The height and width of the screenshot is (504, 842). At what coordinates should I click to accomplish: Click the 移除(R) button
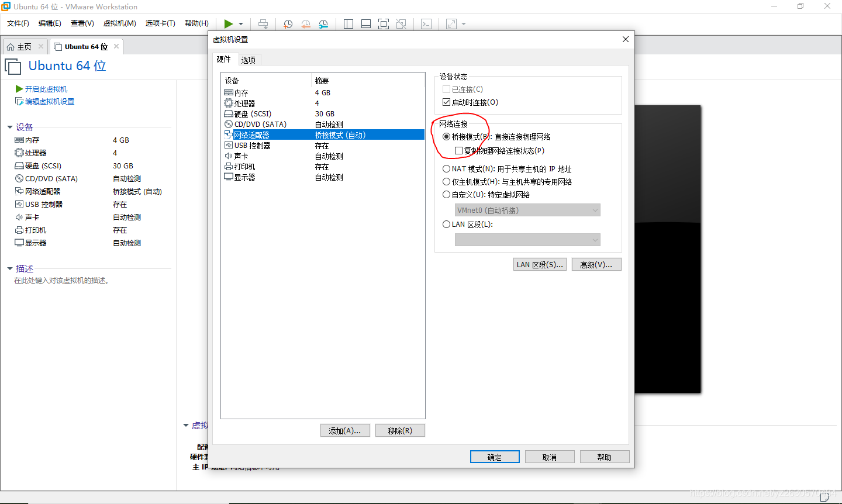pos(400,430)
